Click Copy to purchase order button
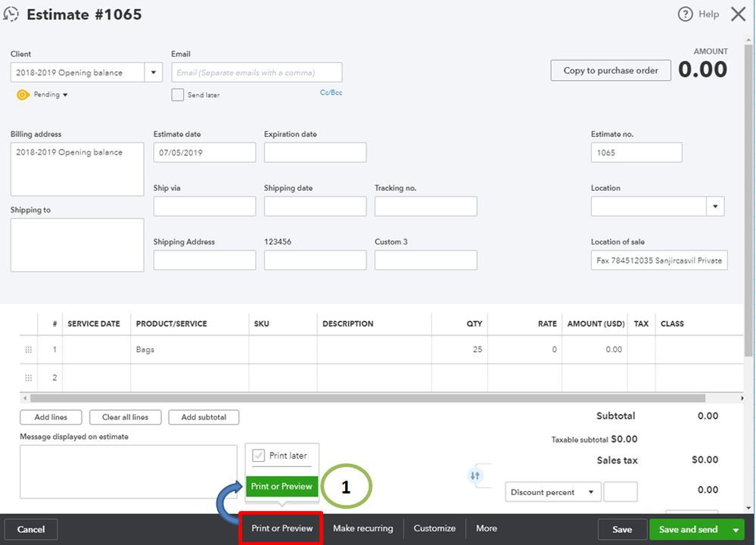Image resolution: width=756 pixels, height=545 pixels. [x=611, y=70]
